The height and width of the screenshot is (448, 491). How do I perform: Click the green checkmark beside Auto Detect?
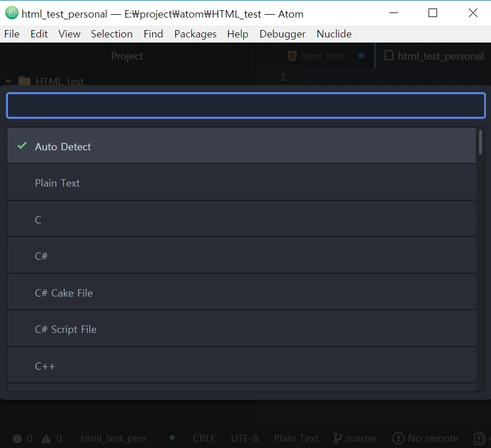point(22,146)
